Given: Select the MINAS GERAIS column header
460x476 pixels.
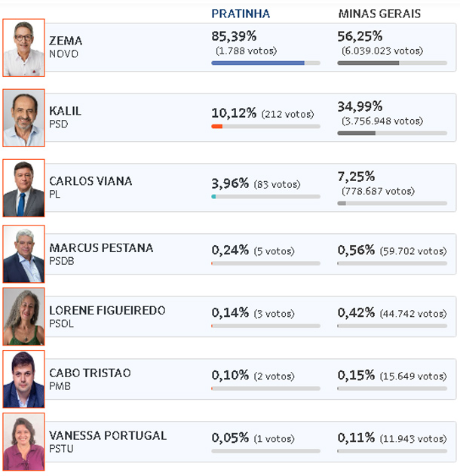Looking at the screenshot, I should (x=379, y=14).
